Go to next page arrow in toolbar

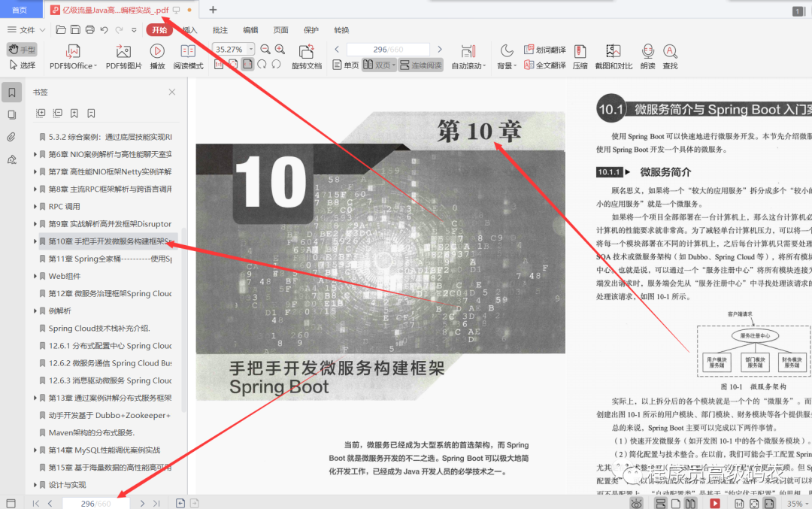coord(440,49)
